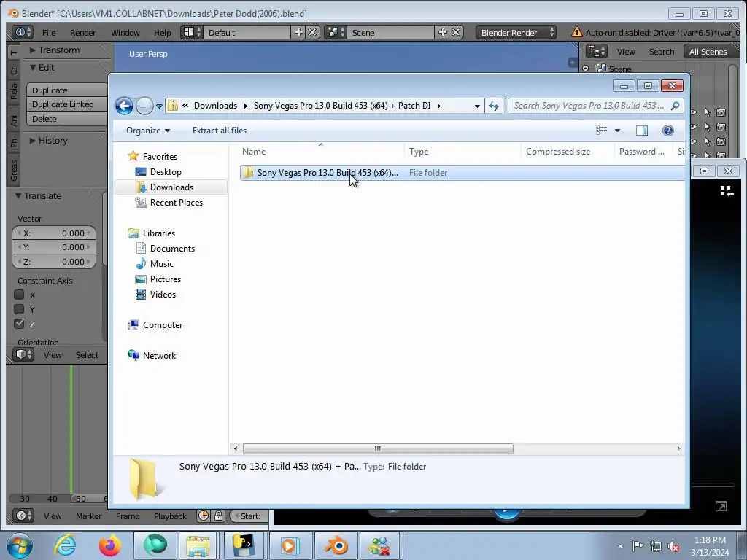
Task: Open the Playback menu in the timeline
Action: [x=170, y=516]
